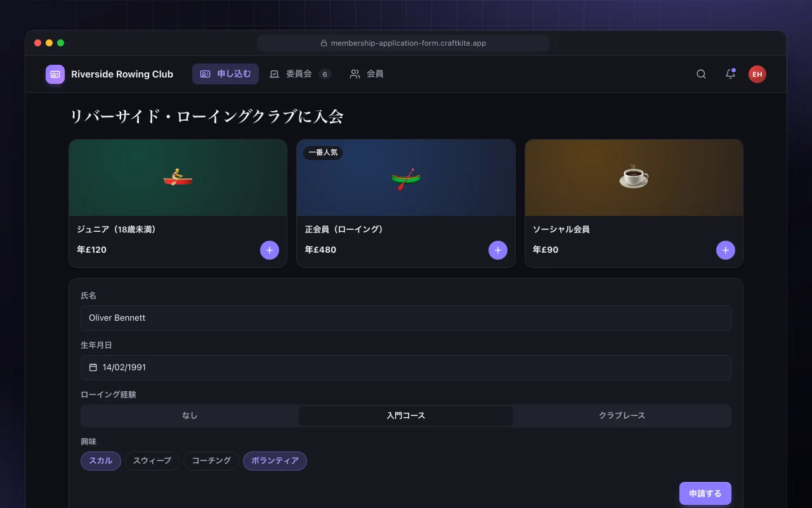Open the notifications bell icon

pyautogui.click(x=730, y=74)
